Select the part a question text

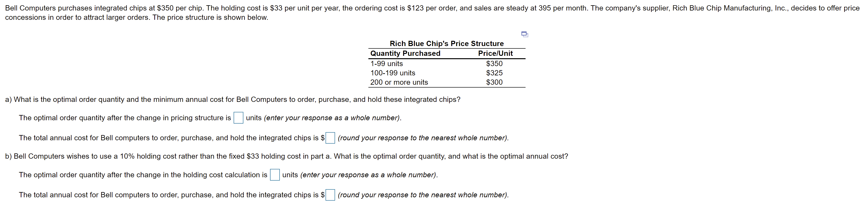[232, 99]
